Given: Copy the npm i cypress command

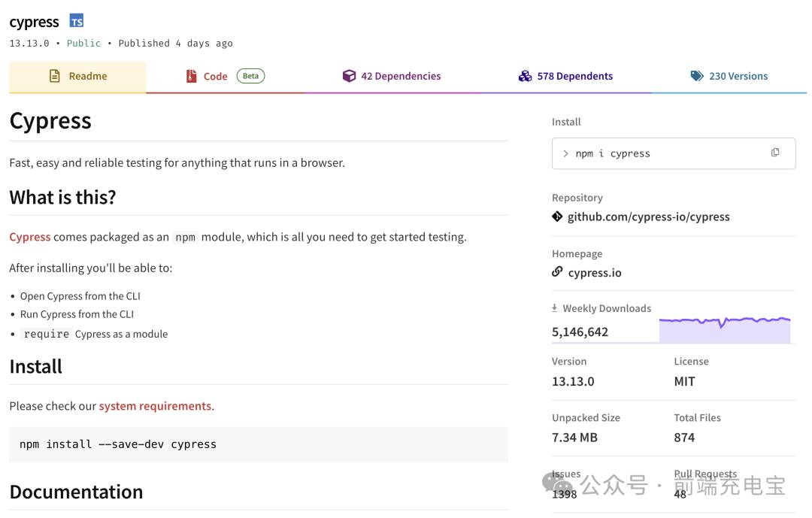Looking at the screenshot, I should tap(775, 153).
